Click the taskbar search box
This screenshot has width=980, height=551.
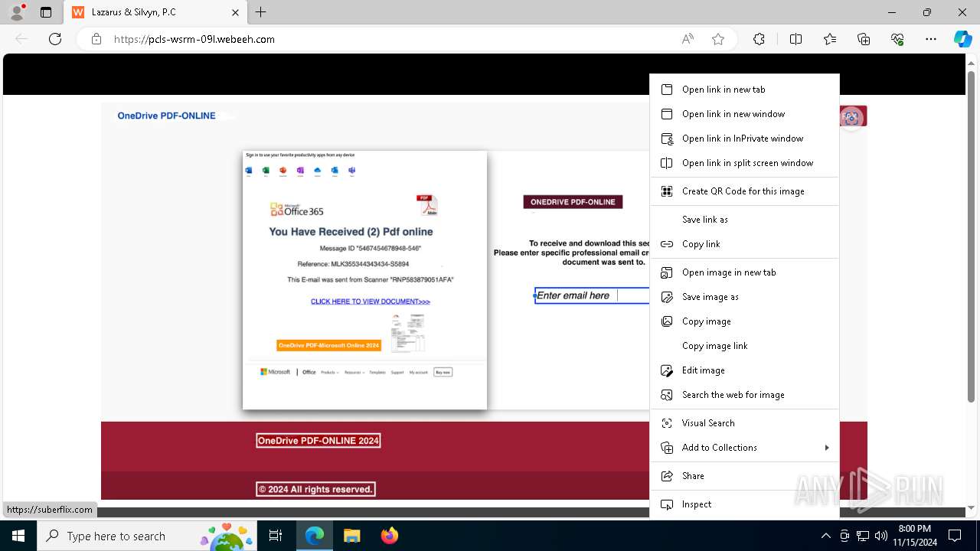(148, 536)
